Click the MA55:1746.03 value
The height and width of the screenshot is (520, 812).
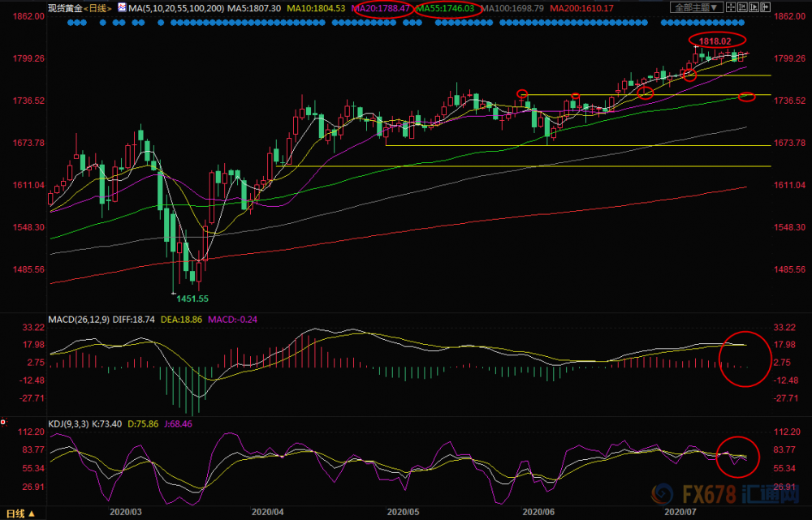(446, 8)
